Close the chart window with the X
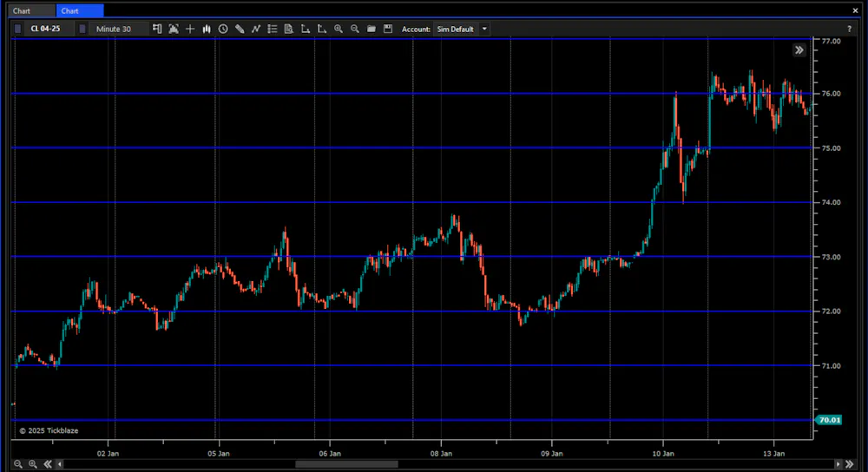This screenshot has width=868, height=472. tap(855, 10)
